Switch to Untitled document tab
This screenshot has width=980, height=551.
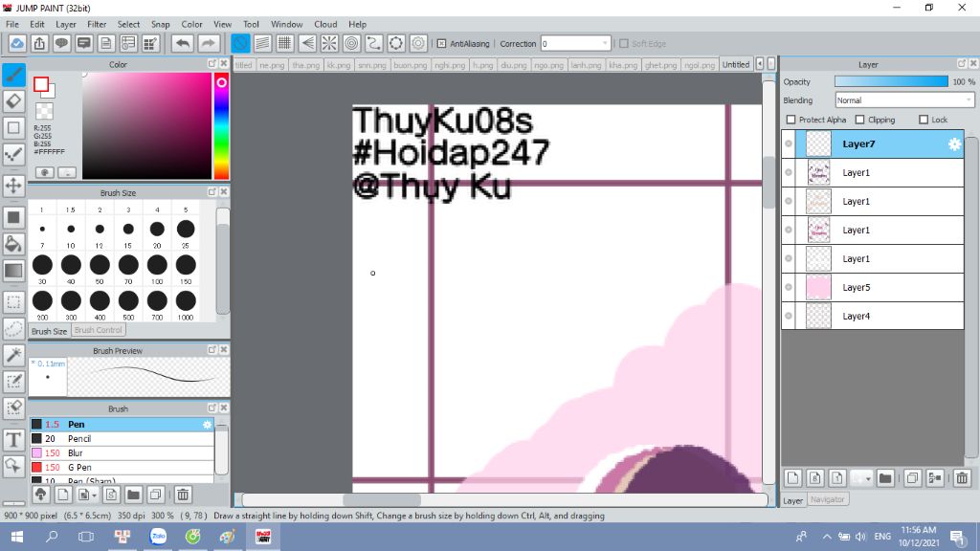click(x=736, y=64)
